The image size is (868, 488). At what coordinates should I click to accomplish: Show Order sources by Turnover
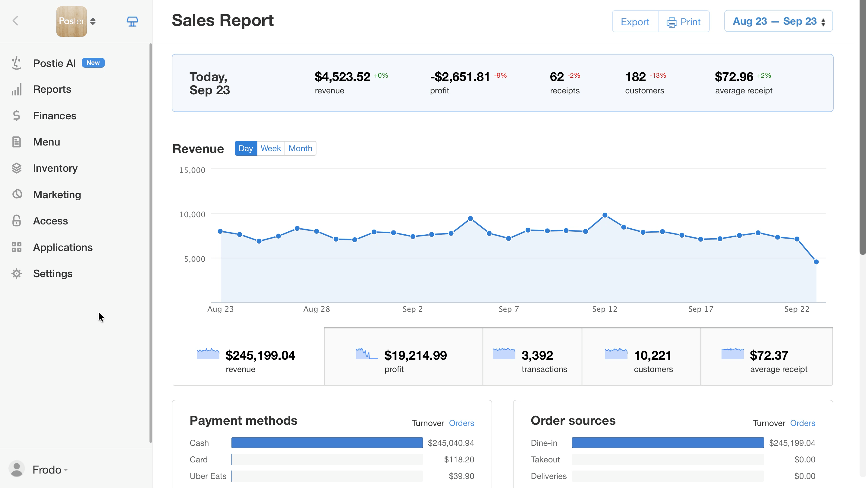(769, 423)
